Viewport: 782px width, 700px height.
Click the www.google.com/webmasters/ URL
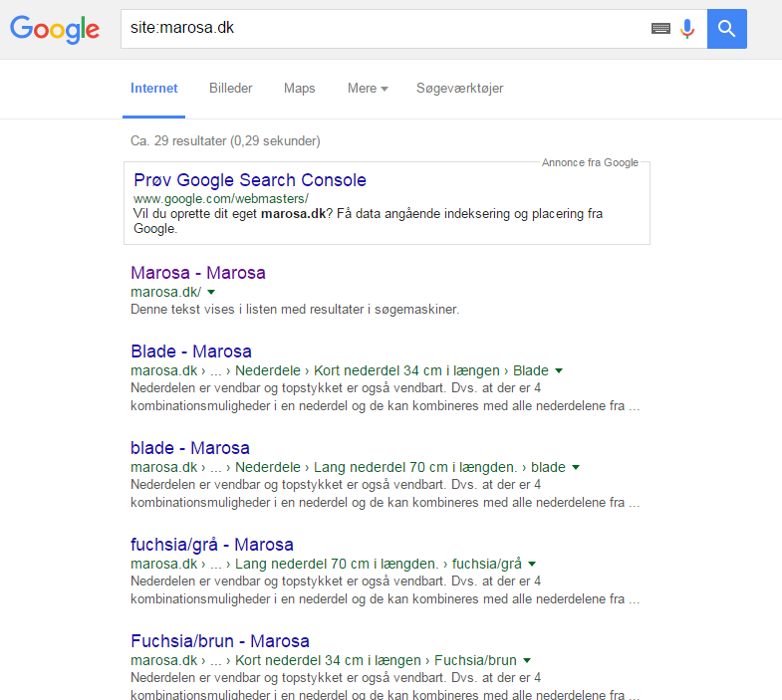pos(221,198)
